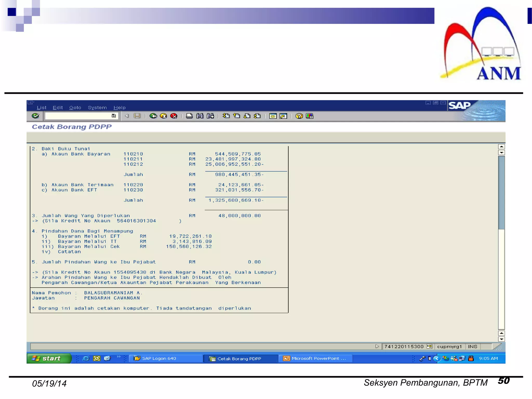This screenshot has height=399, width=532.
Task: Click the First Page navigation icon
Action: 226,116
